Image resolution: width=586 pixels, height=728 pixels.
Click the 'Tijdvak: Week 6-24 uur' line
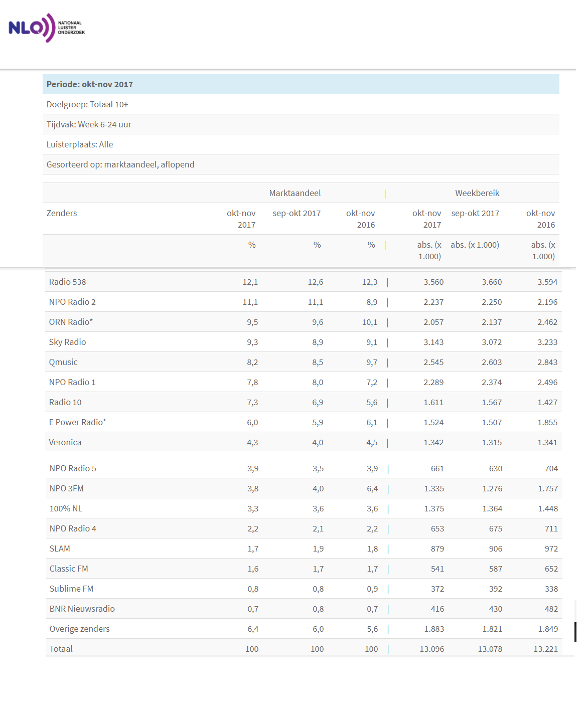89,124
